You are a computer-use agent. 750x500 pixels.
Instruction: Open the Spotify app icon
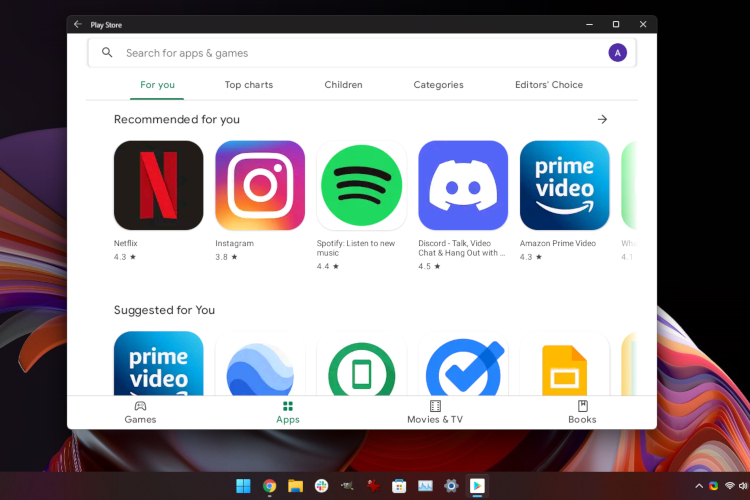(361, 185)
